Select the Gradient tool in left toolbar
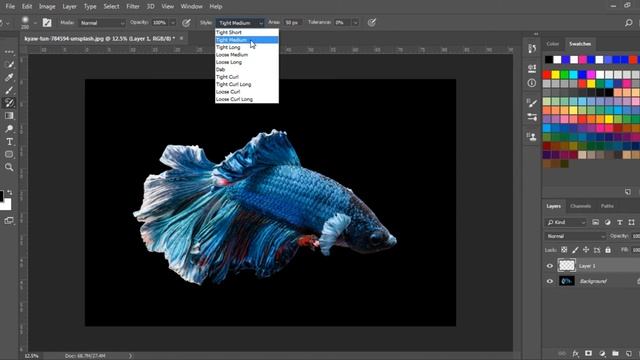This screenshot has width=640, height=360. click(9, 116)
